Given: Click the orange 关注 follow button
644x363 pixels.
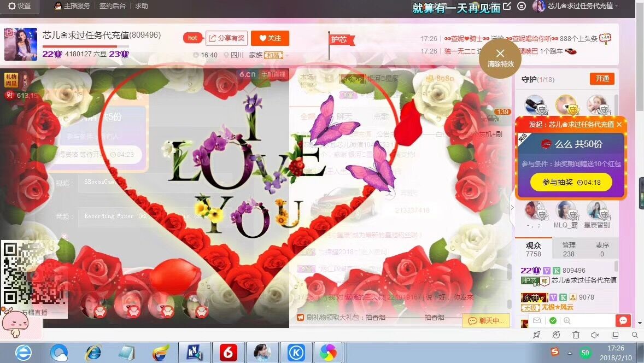Looking at the screenshot, I should (270, 38).
